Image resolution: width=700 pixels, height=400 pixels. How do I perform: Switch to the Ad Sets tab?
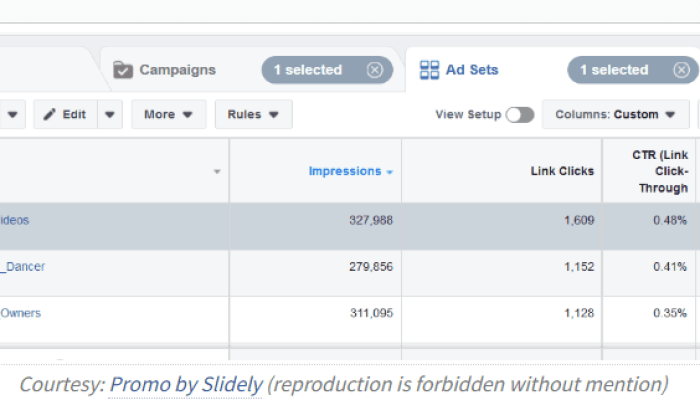pos(472,70)
